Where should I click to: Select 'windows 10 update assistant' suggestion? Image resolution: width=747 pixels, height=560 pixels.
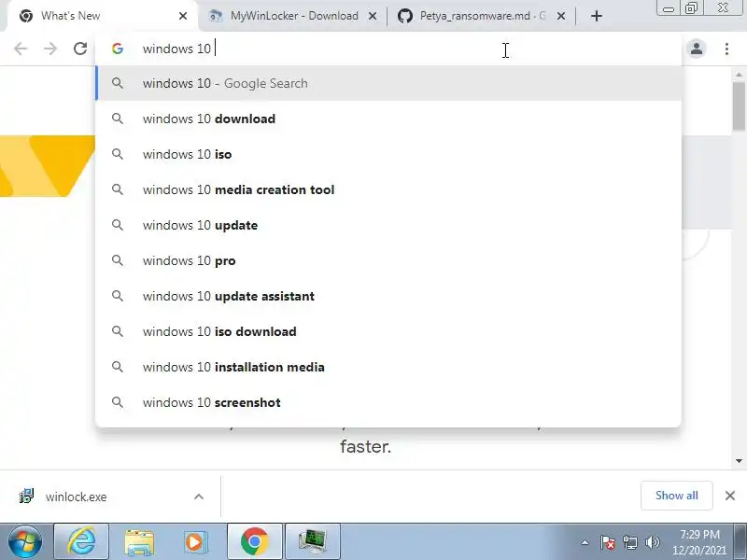[x=388, y=296]
